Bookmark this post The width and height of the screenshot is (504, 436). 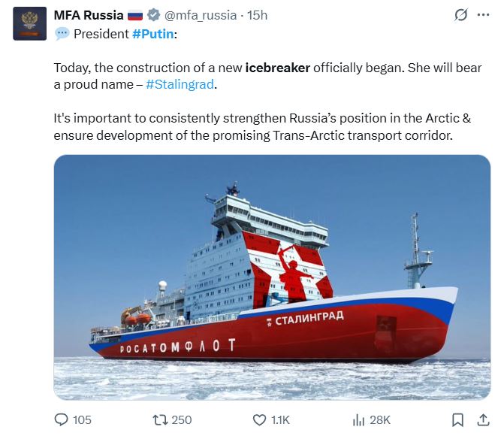(x=457, y=419)
